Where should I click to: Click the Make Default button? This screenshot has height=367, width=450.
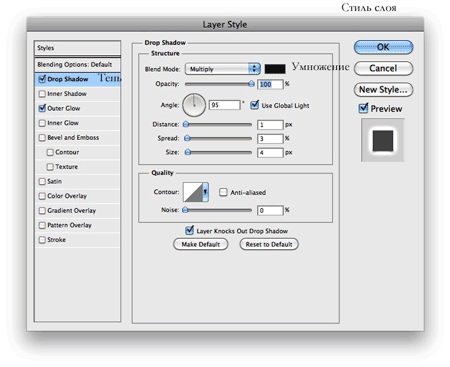pyautogui.click(x=201, y=244)
